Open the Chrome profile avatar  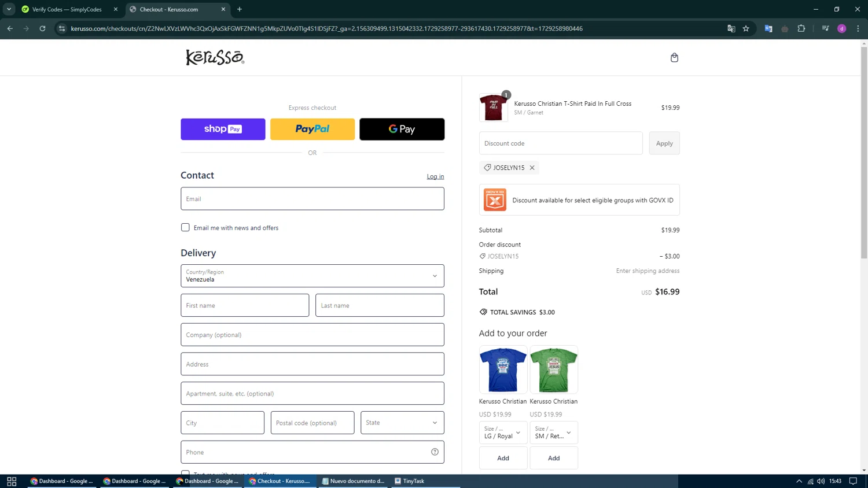tap(842, 28)
